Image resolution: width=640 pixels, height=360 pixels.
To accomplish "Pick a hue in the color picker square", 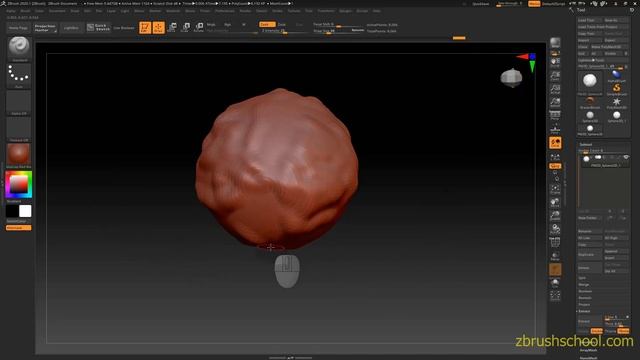I will pos(19,184).
